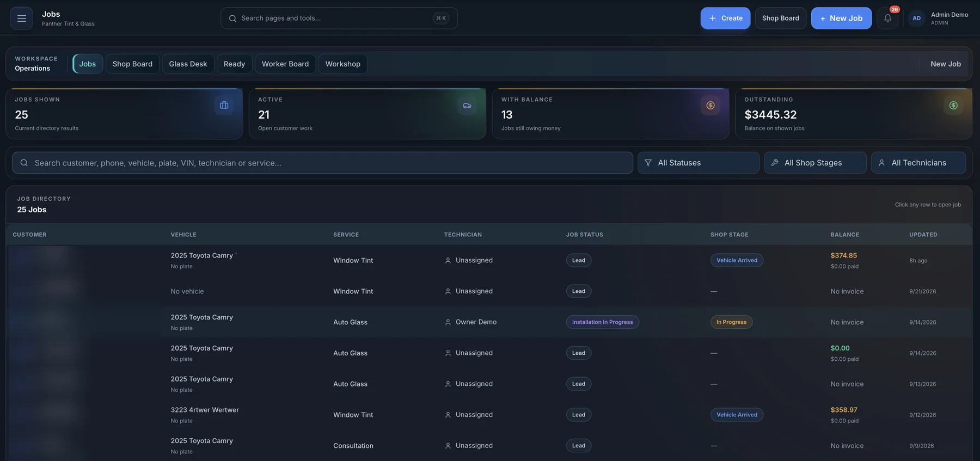The height and width of the screenshot is (461, 980).
Task: Switch to the Ready tab
Action: (x=234, y=64)
